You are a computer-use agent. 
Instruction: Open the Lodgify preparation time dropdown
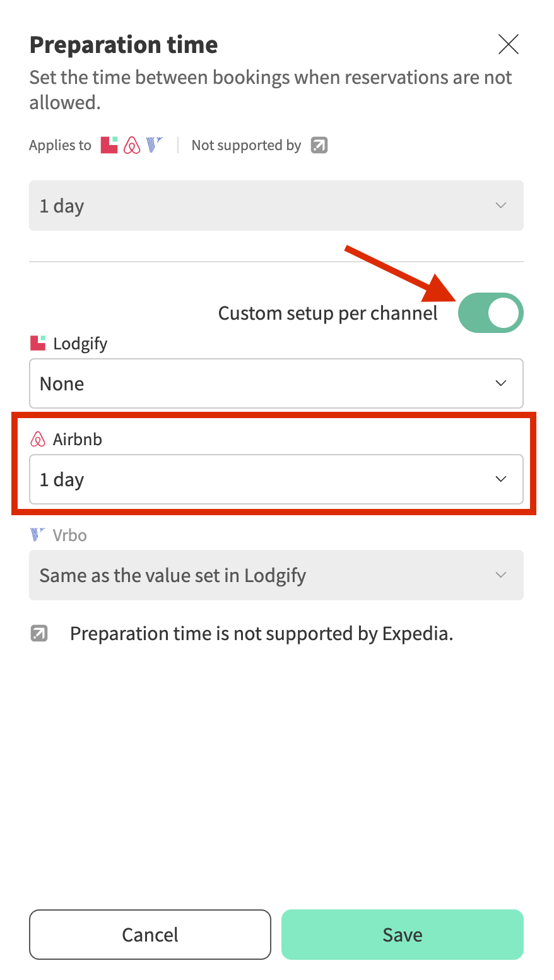tap(276, 383)
